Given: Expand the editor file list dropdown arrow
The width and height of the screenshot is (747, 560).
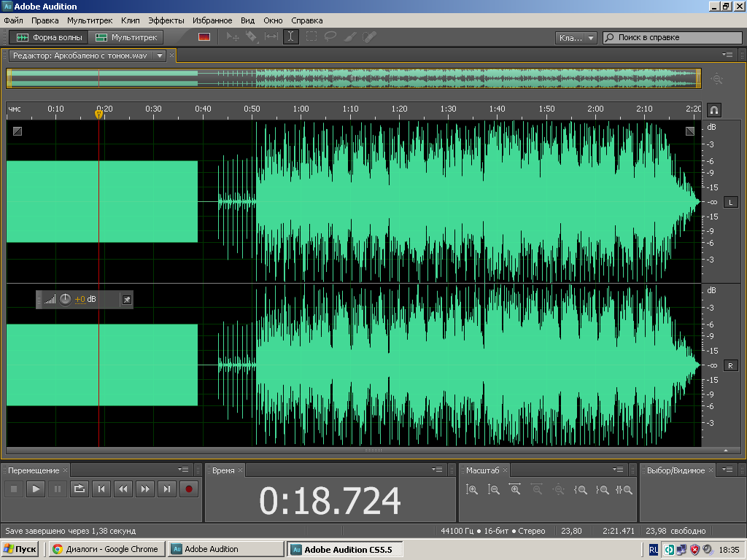Looking at the screenshot, I should (x=160, y=55).
